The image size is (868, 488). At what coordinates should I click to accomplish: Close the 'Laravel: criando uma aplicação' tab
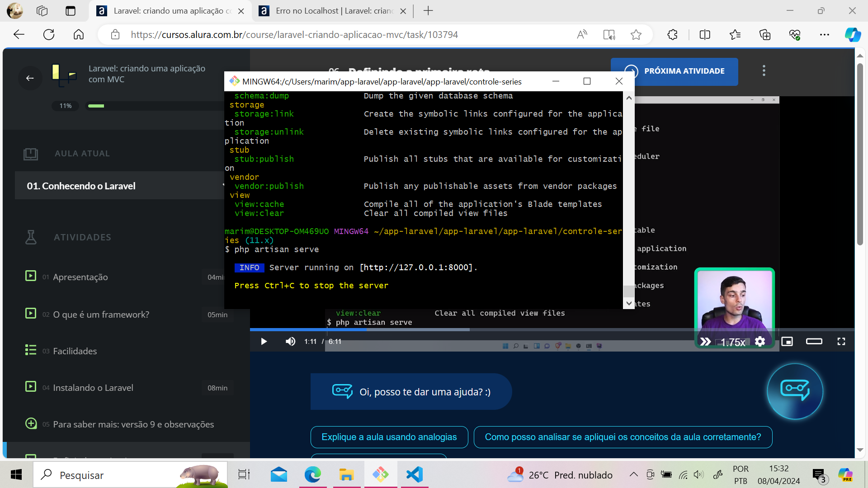coord(241,11)
